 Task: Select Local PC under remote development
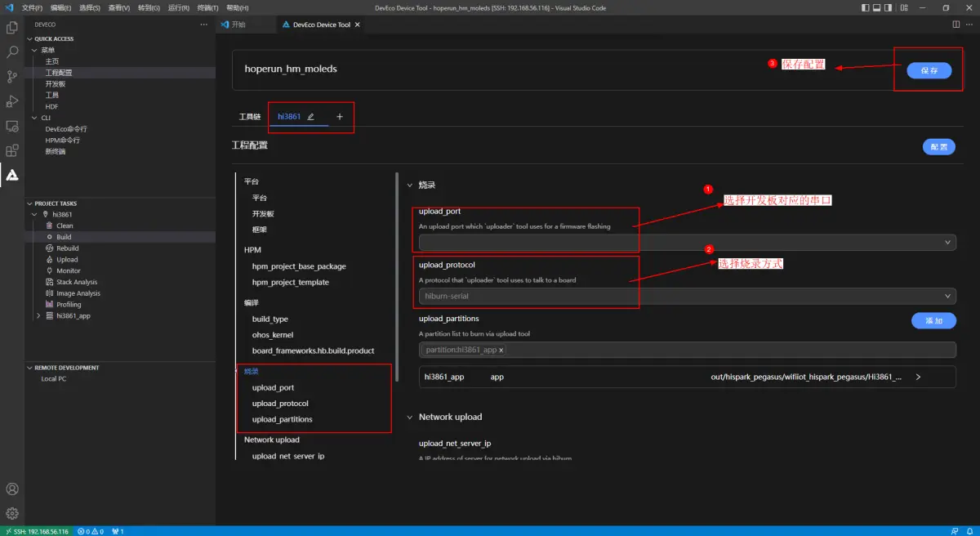click(54, 379)
